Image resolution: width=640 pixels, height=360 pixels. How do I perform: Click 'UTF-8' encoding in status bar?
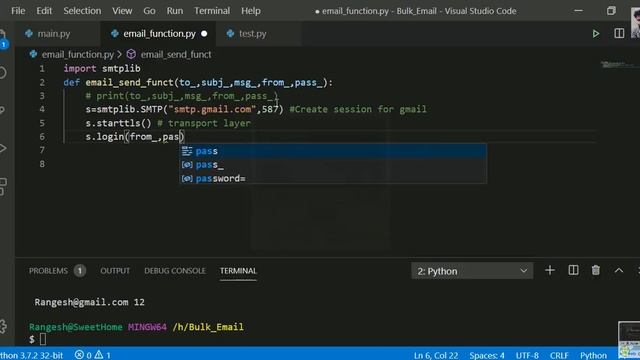click(527, 355)
